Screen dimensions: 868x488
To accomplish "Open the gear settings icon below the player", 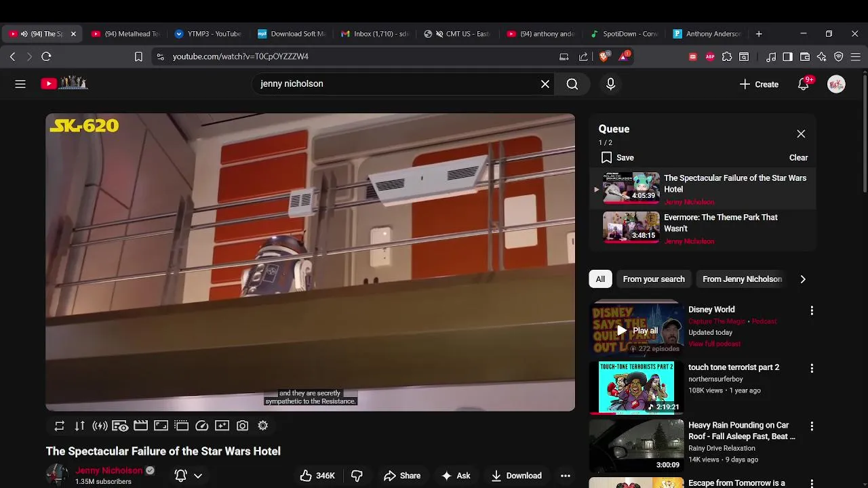I will (262, 426).
